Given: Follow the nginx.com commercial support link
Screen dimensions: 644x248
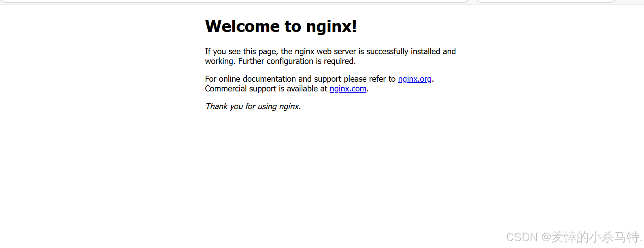Looking at the screenshot, I should 348,89.
